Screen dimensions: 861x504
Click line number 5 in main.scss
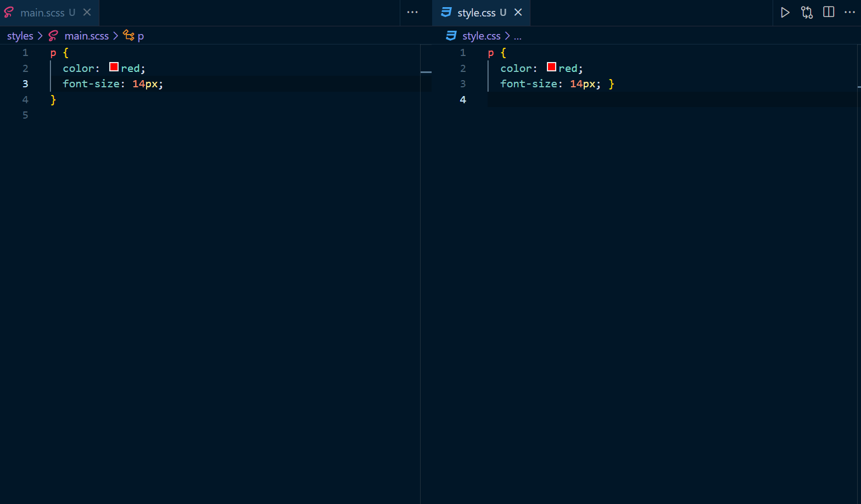click(25, 115)
